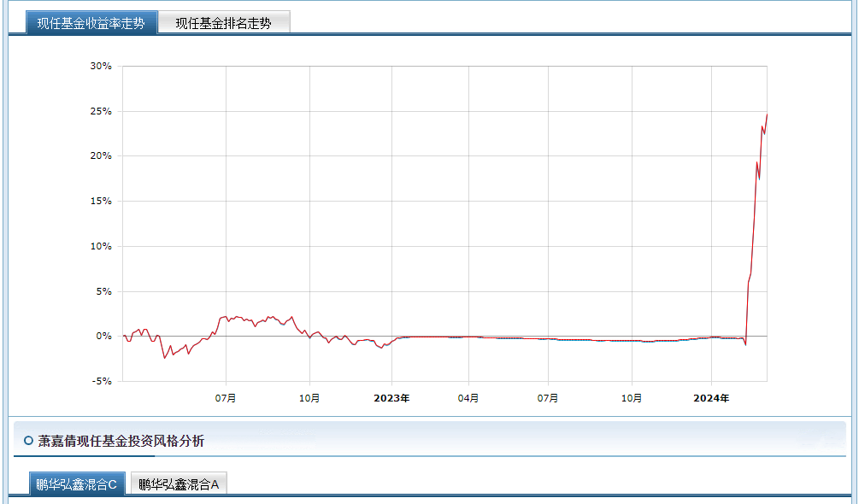Click the 2023年 label on the x-axis
The height and width of the screenshot is (504, 859).
click(x=391, y=398)
